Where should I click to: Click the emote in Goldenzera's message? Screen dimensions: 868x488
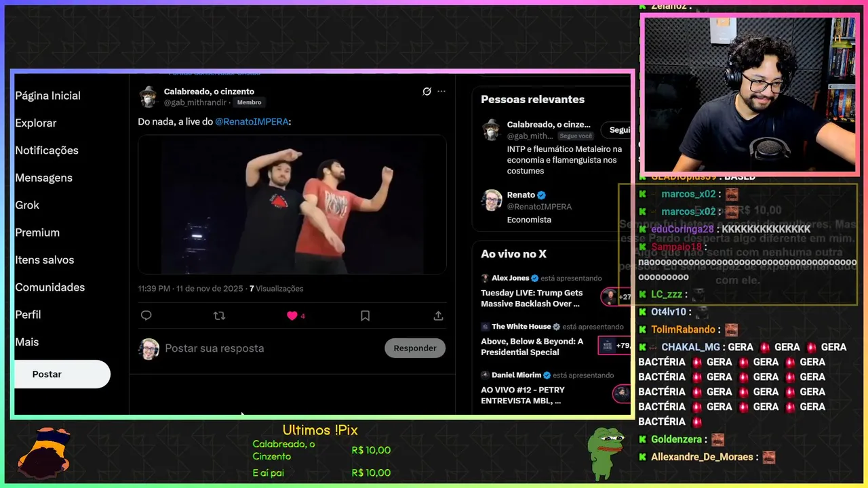pos(717,439)
